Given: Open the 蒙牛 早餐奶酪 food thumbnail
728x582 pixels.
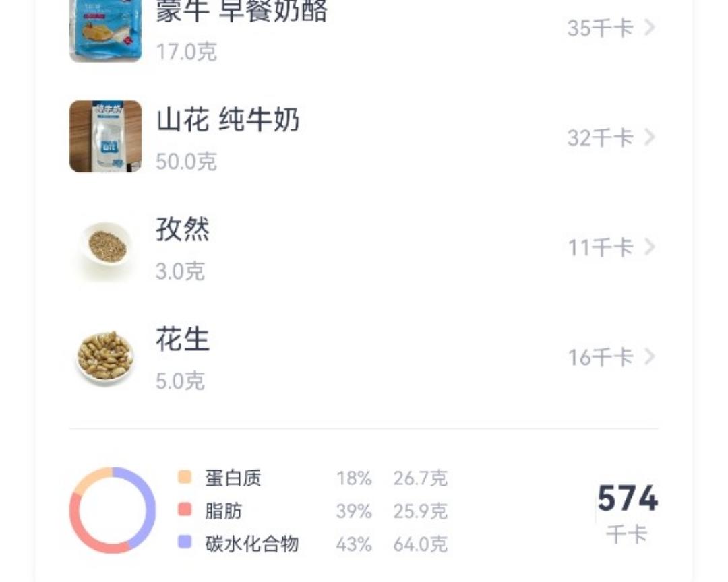Looking at the screenshot, I should 105,30.
